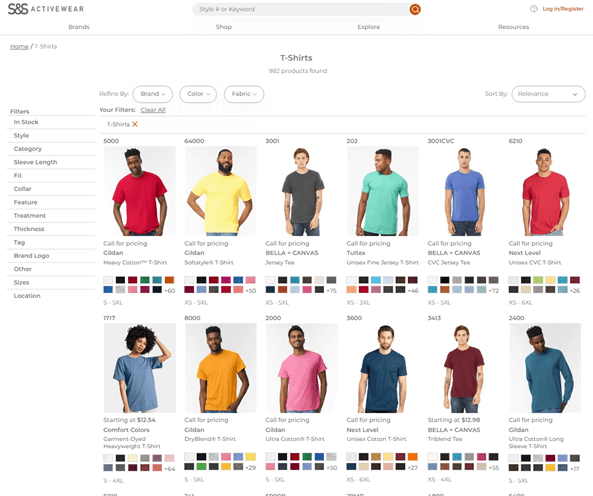This screenshot has height=496, width=593.
Task: Remove the T-Shirts filter with X icon
Action: point(135,124)
